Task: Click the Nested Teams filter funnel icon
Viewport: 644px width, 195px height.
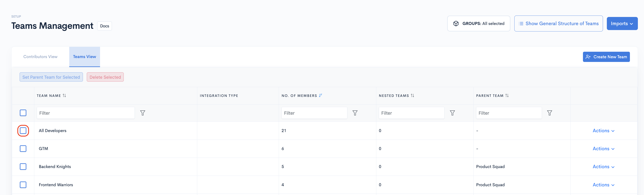Action: (452, 113)
